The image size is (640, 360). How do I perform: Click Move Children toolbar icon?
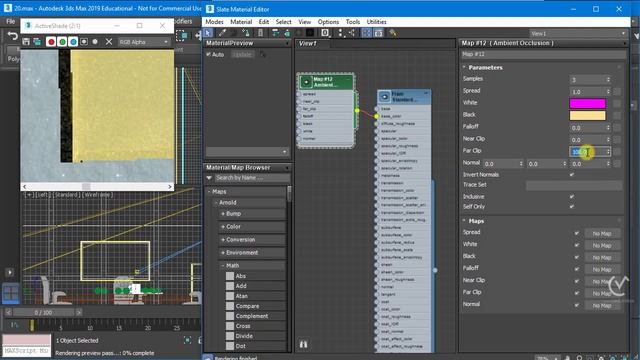[276, 33]
